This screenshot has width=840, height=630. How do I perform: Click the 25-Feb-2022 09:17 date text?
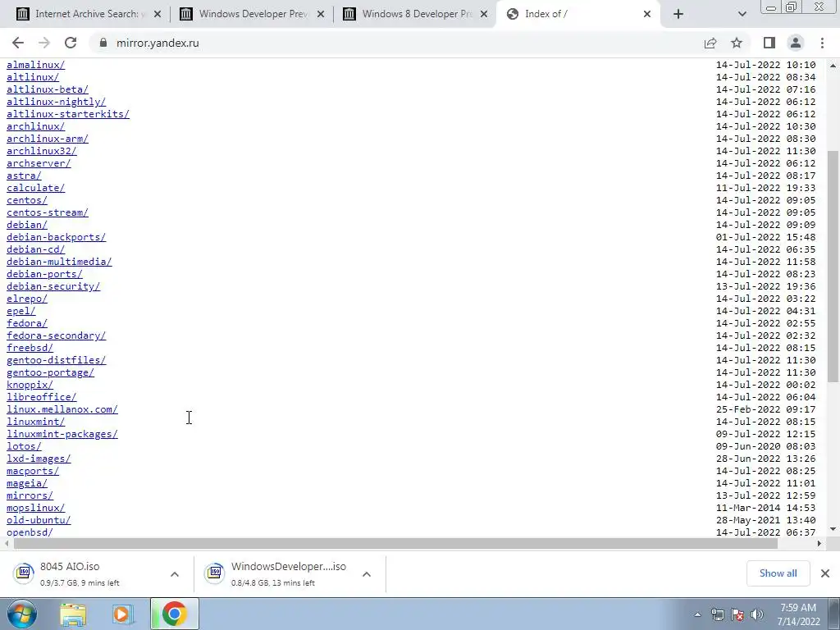point(765,410)
